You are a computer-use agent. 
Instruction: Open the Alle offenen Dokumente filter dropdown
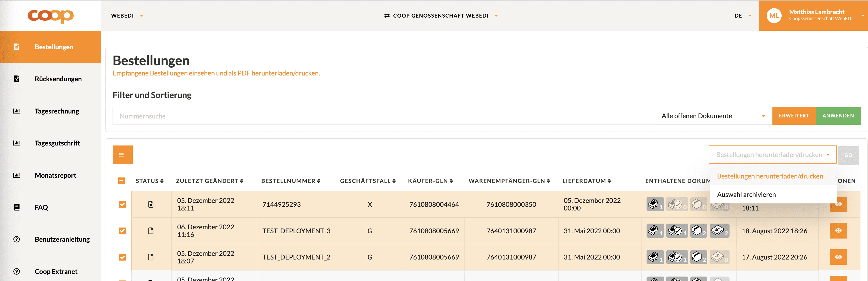click(713, 116)
